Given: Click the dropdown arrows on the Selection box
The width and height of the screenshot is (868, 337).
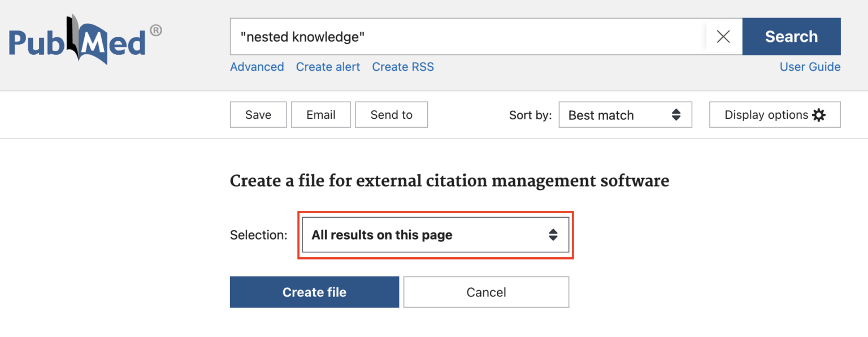Looking at the screenshot, I should (553, 235).
